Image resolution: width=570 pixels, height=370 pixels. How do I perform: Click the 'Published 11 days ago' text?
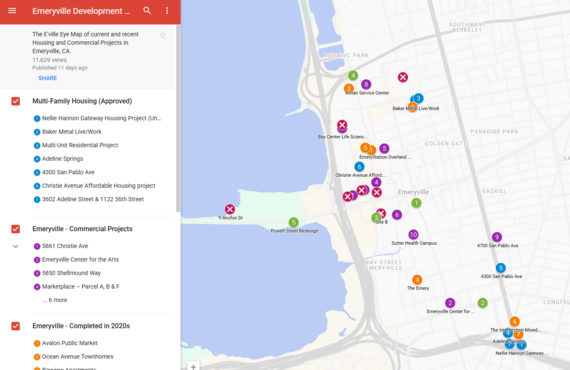click(x=60, y=68)
